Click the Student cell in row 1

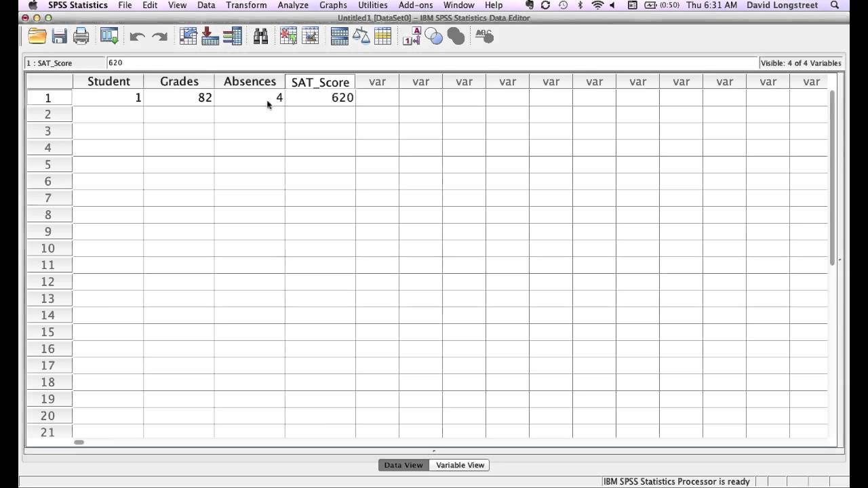coord(108,98)
